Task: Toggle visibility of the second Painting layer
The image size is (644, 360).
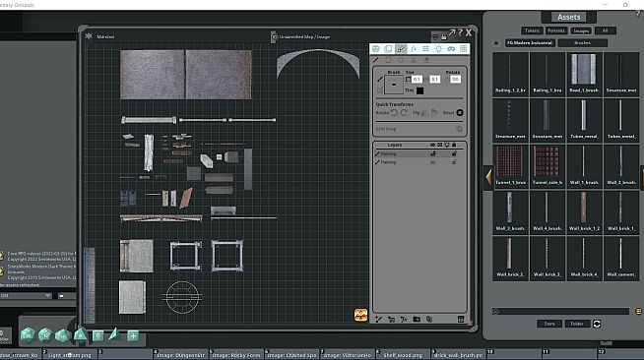Action: pyautogui.click(x=433, y=162)
